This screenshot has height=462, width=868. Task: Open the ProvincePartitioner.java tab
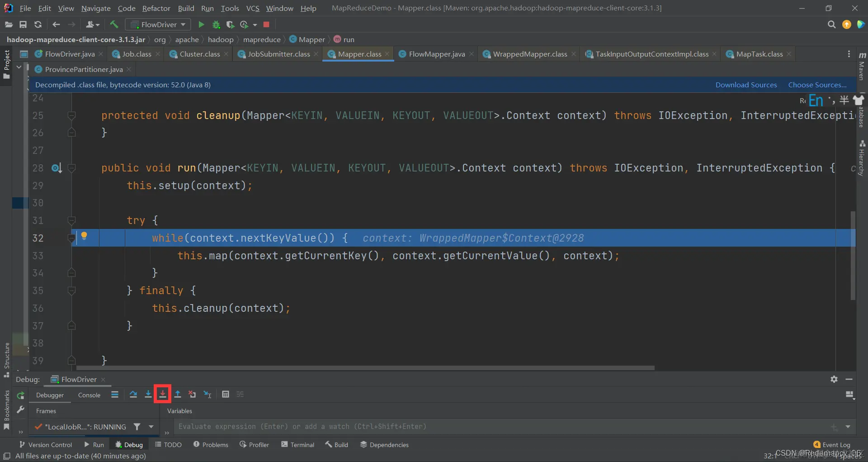(x=84, y=69)
